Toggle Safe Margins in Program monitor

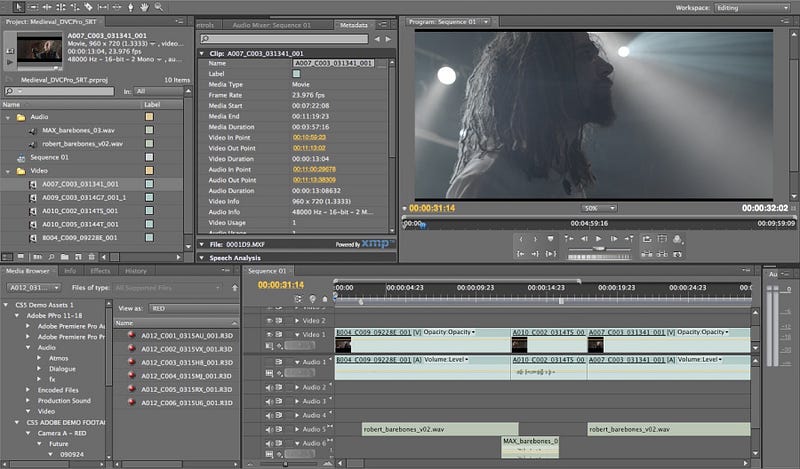tap(662, 239)
